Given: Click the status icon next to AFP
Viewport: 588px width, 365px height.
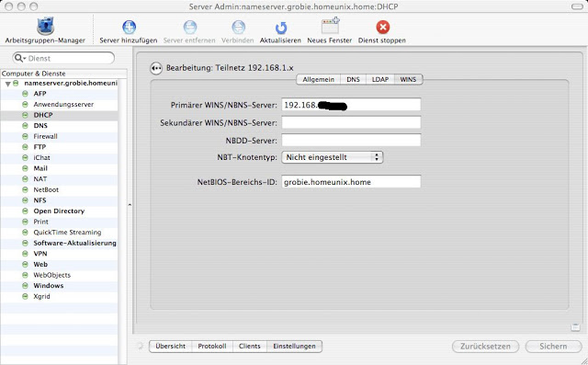Looking at the screenshot, I should [x=25, y=94].
